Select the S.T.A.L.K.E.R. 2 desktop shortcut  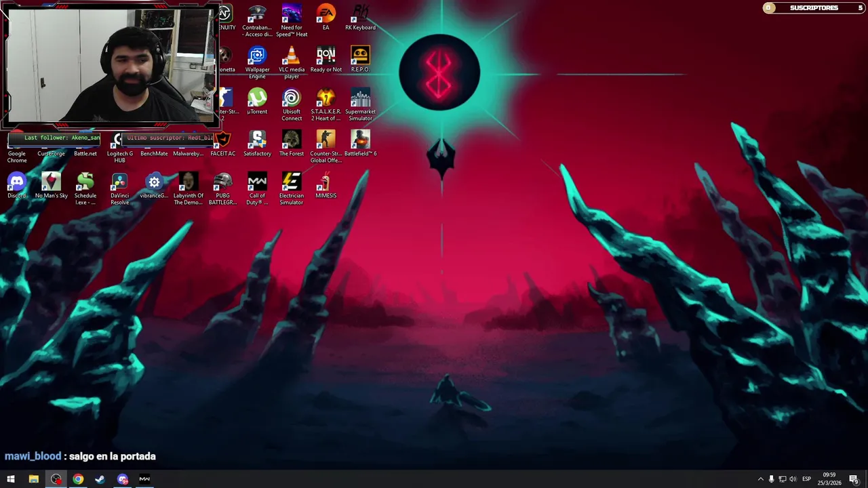click(325, 104)
